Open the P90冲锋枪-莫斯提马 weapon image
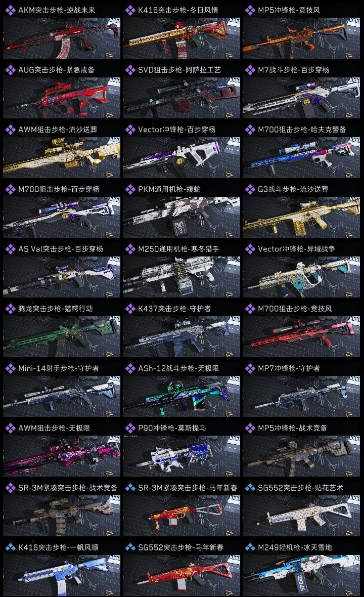 pos(181,456)
